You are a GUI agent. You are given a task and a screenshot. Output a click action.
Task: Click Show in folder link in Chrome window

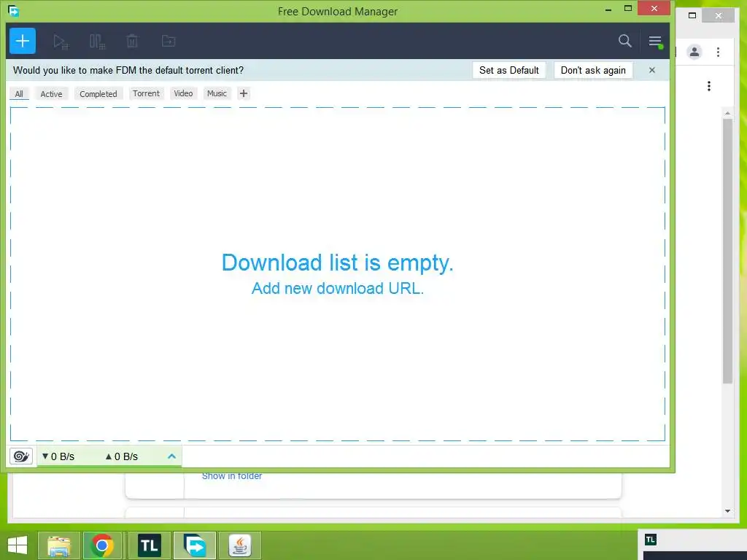pos(232,475)
